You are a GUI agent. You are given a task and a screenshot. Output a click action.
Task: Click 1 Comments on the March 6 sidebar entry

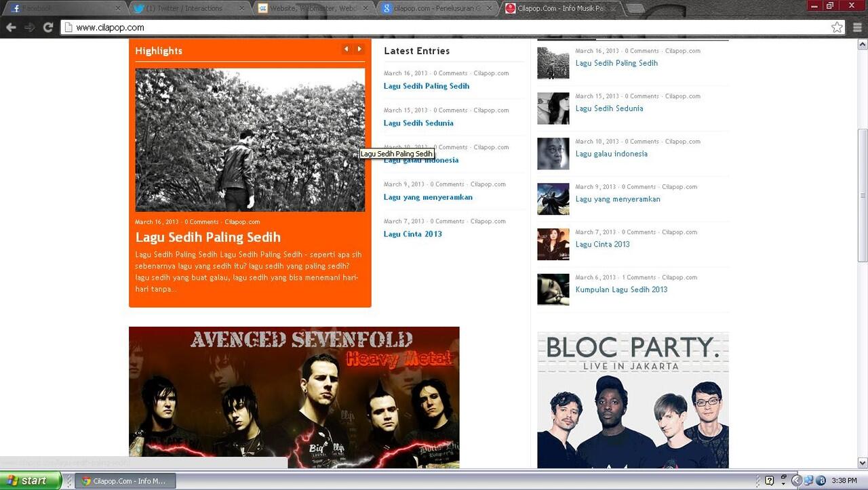click(x=639, y=277)
